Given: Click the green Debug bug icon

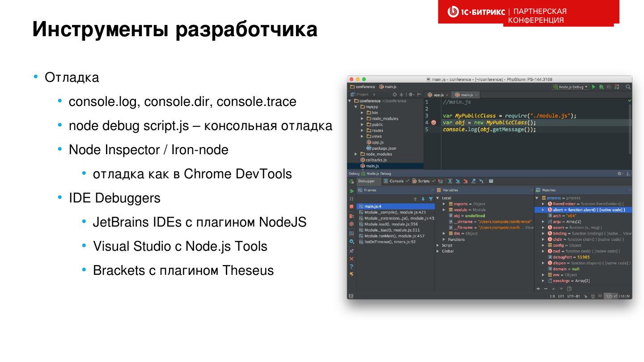Looking at the screenshot, I should [602, 87].
